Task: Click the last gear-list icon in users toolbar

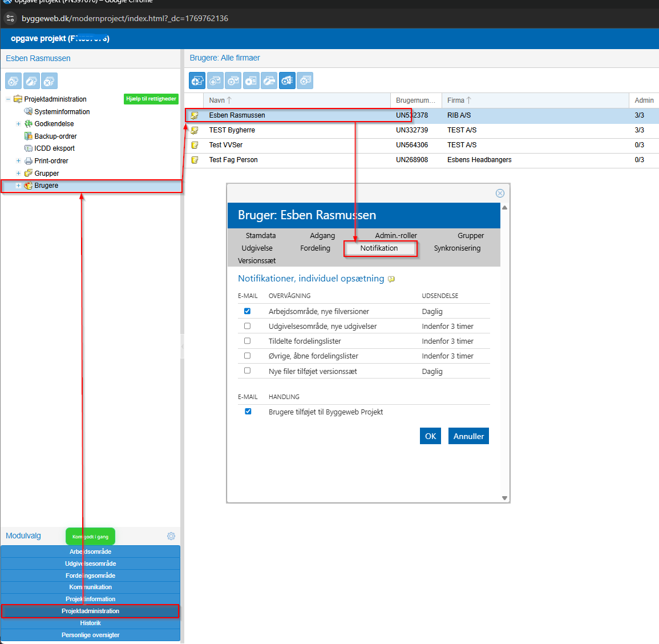Action: point(305,80)
